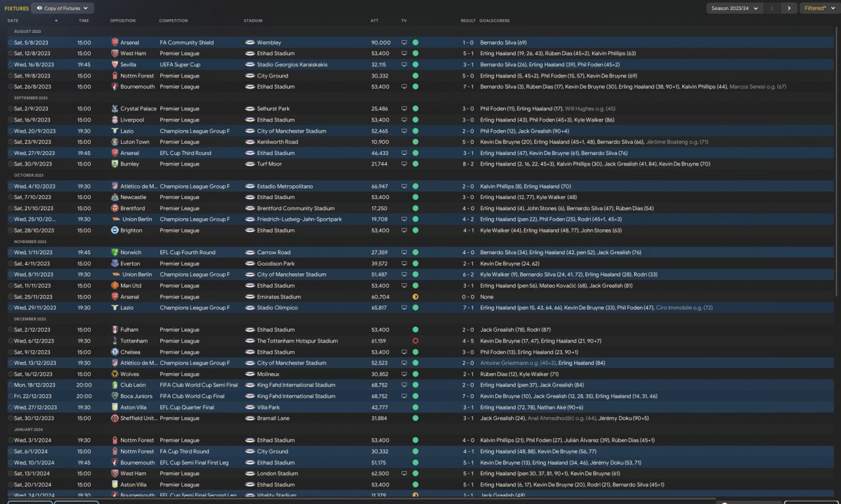
Task: Click the Sevilla club badge
Action: pyautogui.click(x=116, y=65)
